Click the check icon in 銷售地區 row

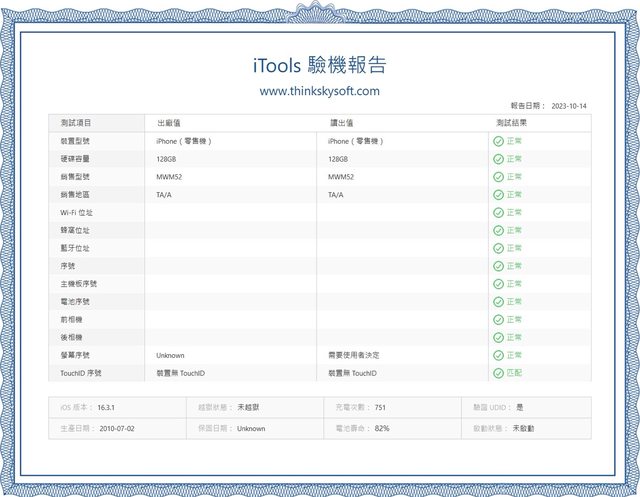coord(498,195)
